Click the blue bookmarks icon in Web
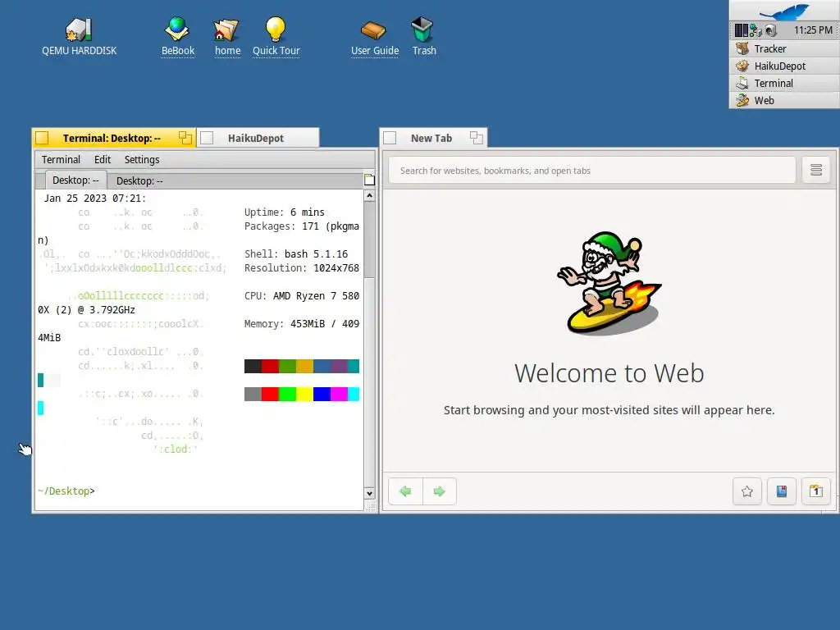 click(782, 491)
